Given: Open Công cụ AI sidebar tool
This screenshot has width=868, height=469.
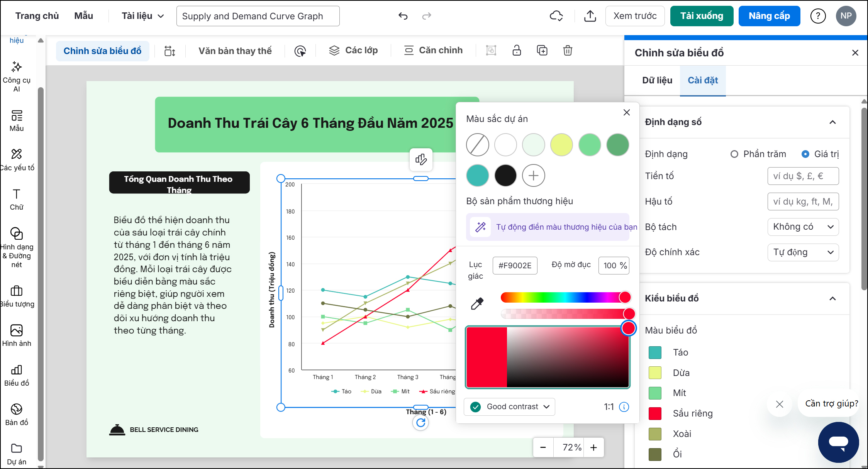Looking at the screenshot, I should coord(17,76).
